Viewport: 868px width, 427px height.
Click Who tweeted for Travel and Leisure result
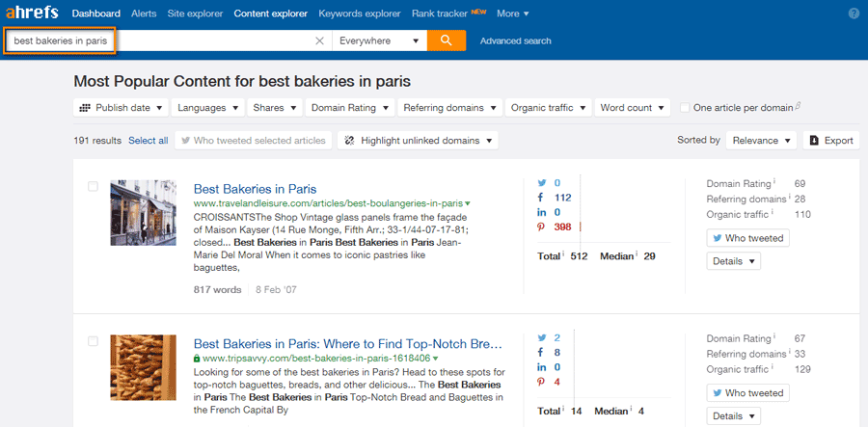point(747,238)
